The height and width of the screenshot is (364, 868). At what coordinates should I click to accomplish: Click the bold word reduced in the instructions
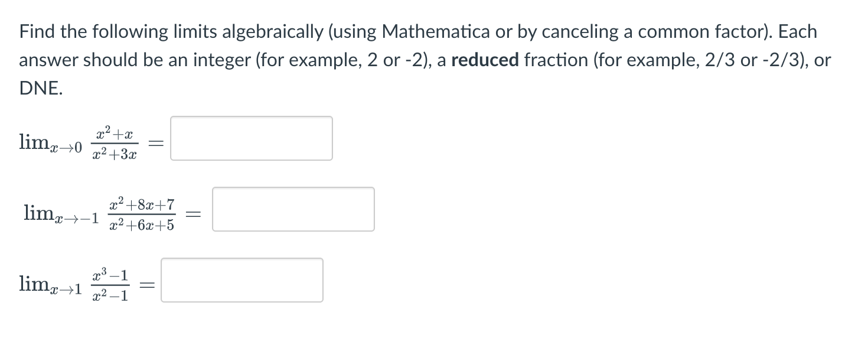pos(487,60)
